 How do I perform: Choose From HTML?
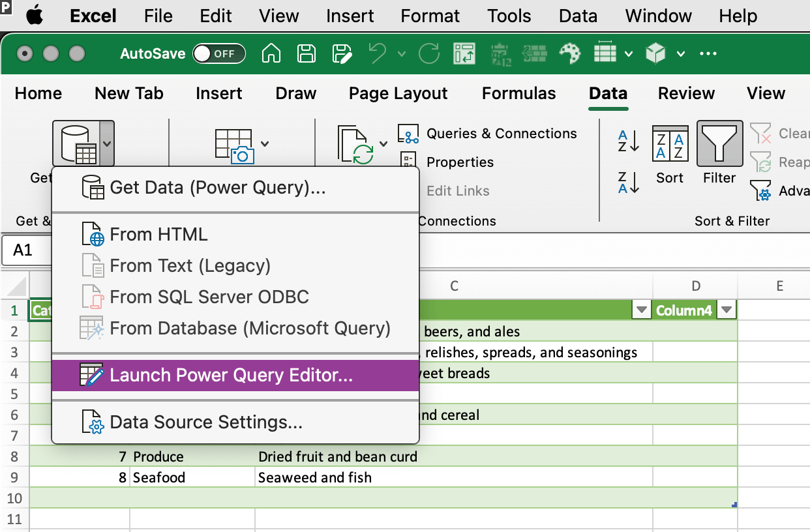click(x=235, y=235)
